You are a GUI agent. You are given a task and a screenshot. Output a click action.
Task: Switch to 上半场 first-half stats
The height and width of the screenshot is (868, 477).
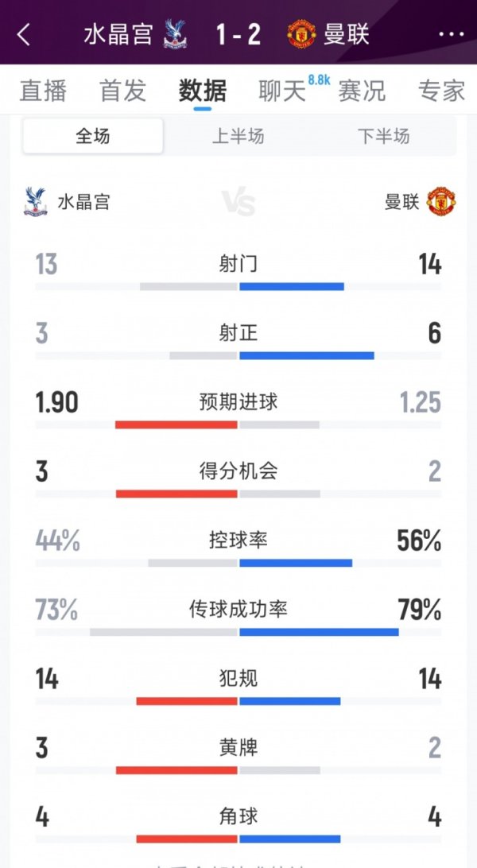click(x=238, y=137)
